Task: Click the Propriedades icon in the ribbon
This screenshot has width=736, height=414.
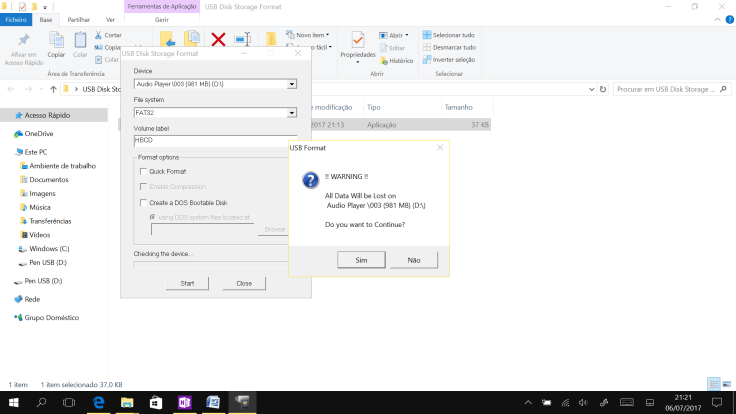Action: click(x=357, y=42)
